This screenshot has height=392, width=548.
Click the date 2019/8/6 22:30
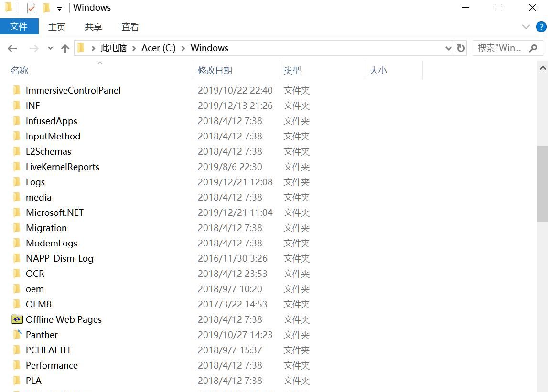tap(230, 167)
